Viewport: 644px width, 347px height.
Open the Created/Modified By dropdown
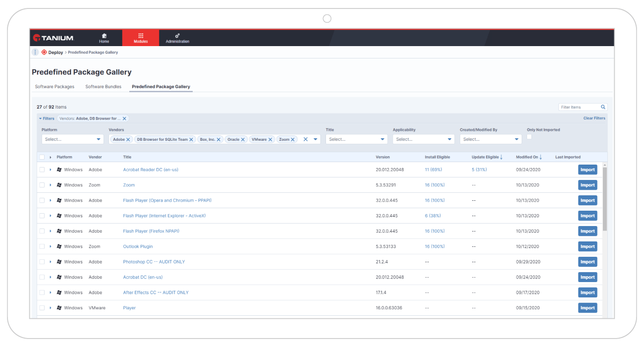(x=490, y=139)
